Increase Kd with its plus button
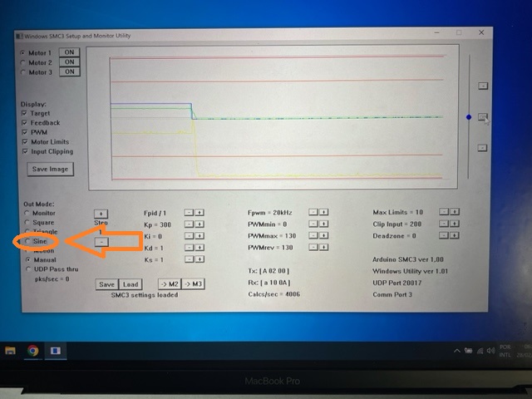 pyautogui.click(x=199, y=248)
